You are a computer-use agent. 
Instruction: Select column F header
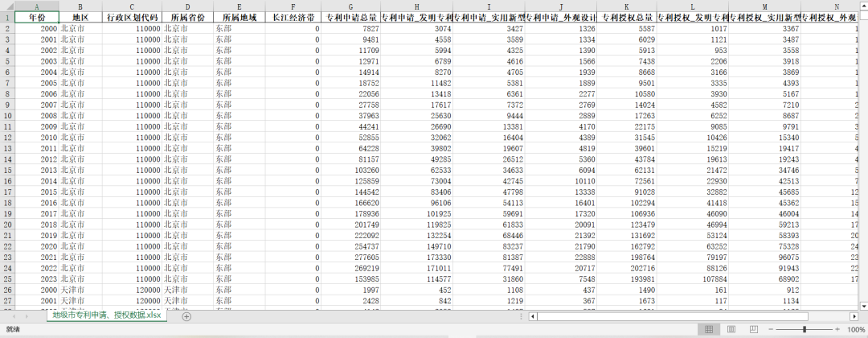pos(293,6)
